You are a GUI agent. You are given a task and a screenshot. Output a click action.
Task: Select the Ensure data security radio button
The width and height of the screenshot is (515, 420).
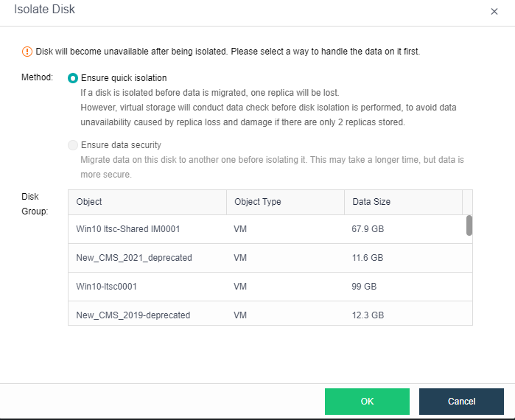click(x=73, y=145)
